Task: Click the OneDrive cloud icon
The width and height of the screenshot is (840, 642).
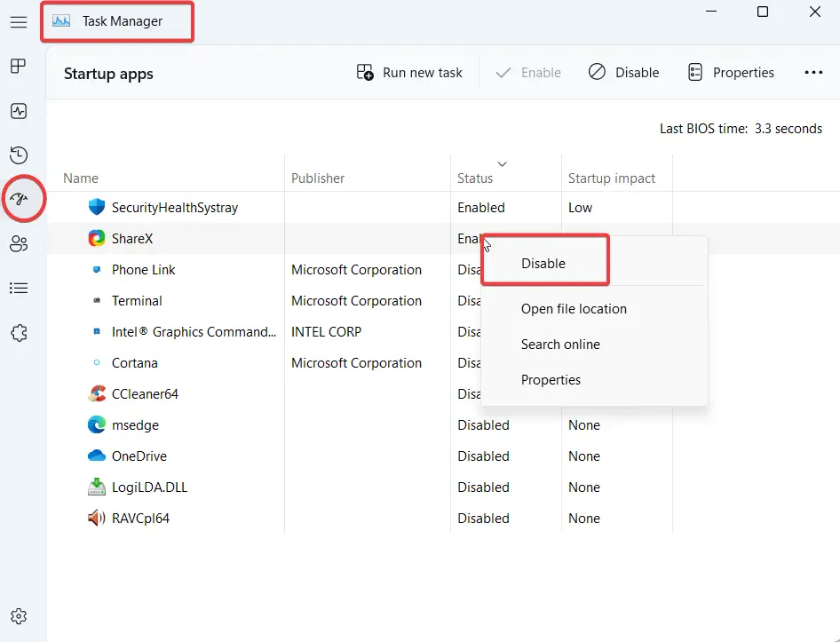Action: click(97, 456)
